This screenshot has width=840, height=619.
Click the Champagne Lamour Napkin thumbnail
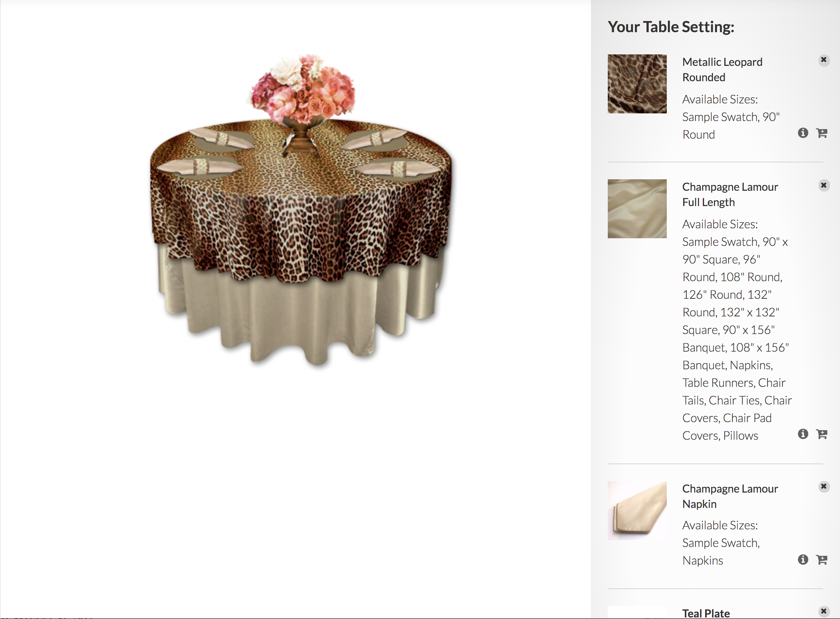(x=637, y=511)
